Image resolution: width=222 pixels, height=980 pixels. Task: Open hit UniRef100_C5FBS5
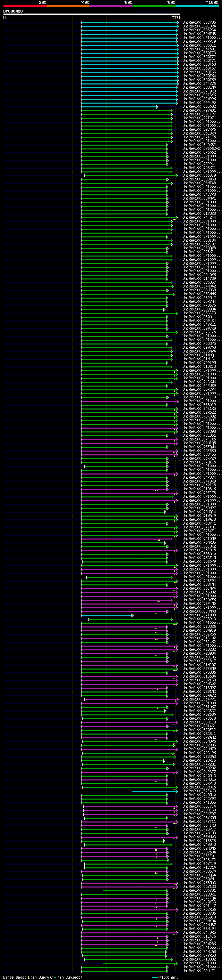point(199,451)
